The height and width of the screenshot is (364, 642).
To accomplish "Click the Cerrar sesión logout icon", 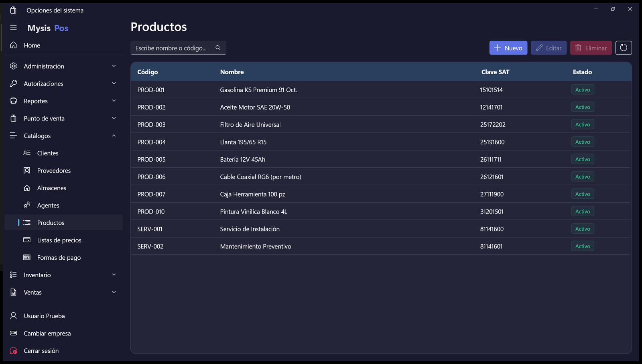I will [x=13, y=351].
